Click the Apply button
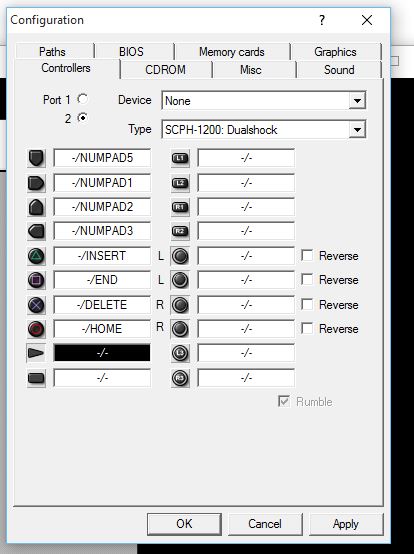Screen dimensions: 414x554 pos(346,524)
